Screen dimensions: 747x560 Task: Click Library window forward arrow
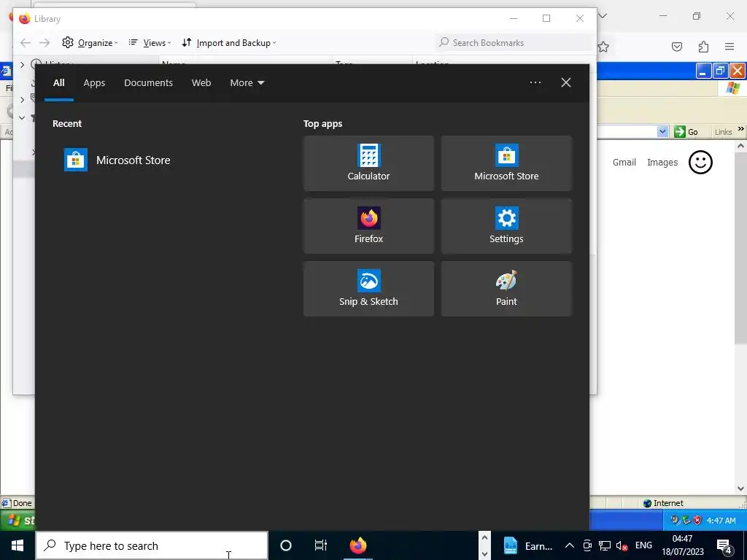click(x=44, y=43)
